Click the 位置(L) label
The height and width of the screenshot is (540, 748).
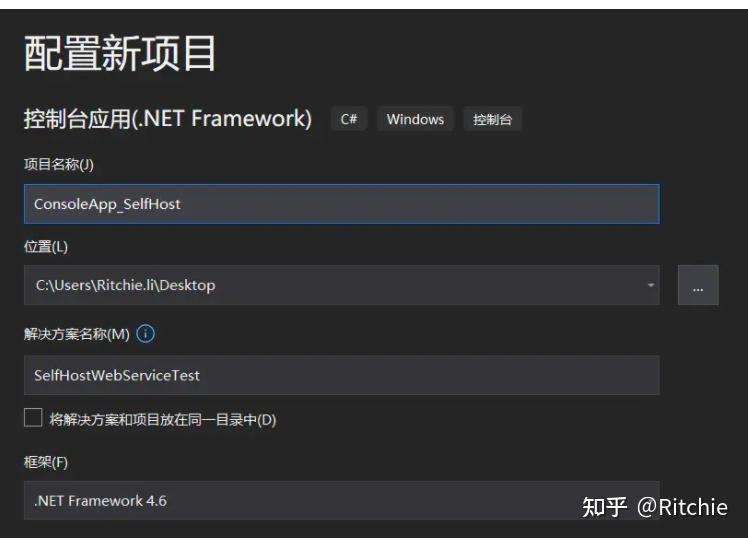click(46, 247)
